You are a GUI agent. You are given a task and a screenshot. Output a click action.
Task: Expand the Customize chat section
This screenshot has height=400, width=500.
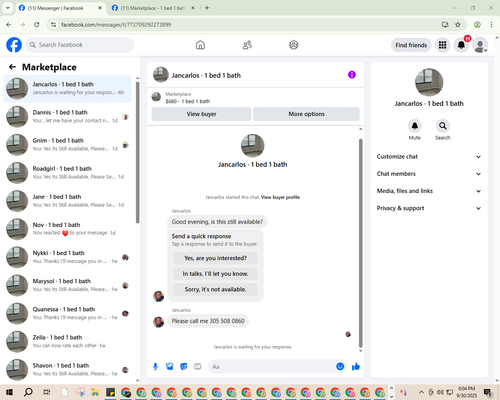pyautogui.click(x=429, y=157)
